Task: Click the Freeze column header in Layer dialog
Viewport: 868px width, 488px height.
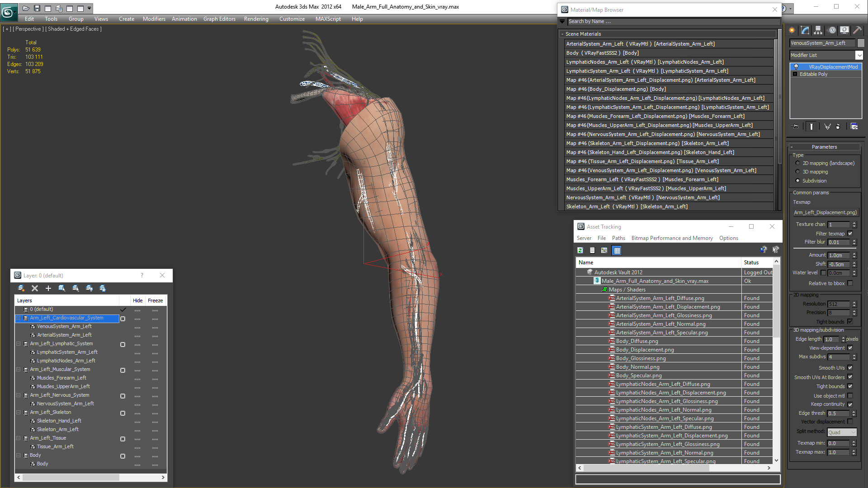Action: click(x=155, y=300)
